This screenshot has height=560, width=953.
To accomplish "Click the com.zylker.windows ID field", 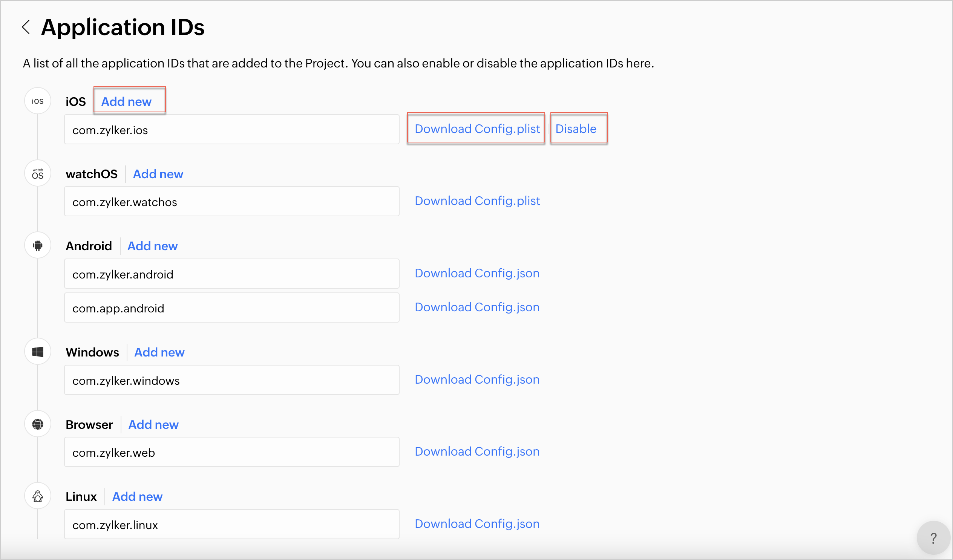I will point(231,380).
